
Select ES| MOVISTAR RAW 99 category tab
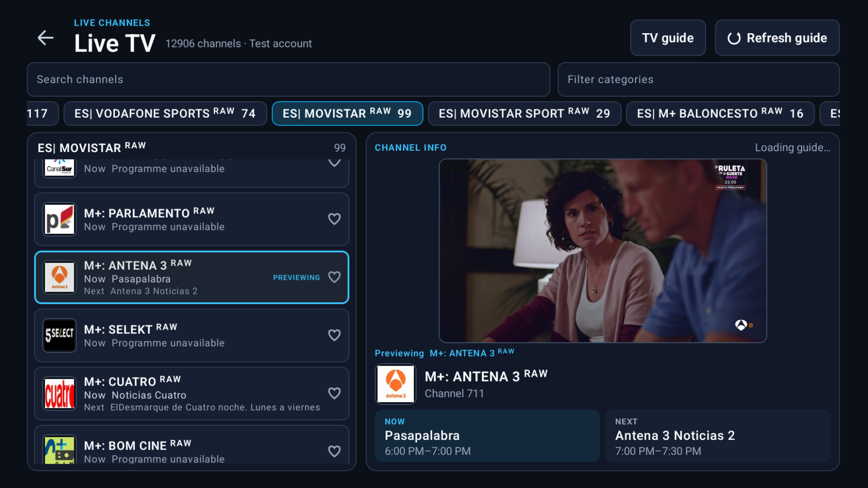point(347,114)
